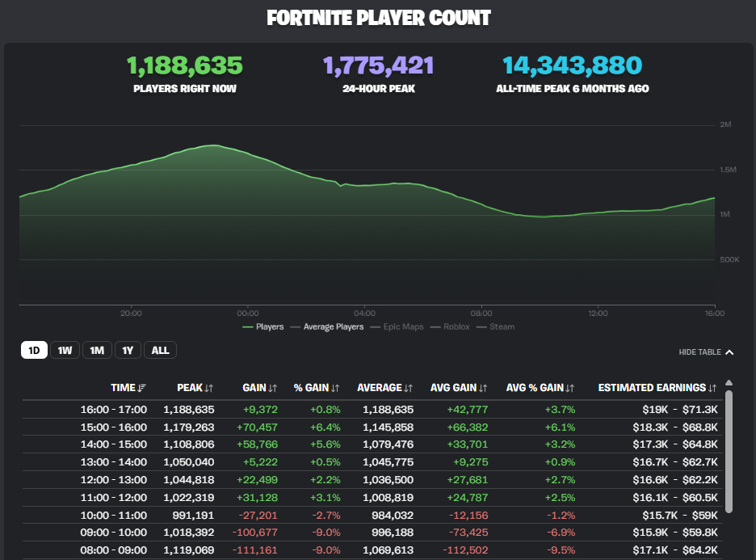756x560 pixels.
Task: Toggle the Average Players legend entry
Action: [x=327, y=327]
